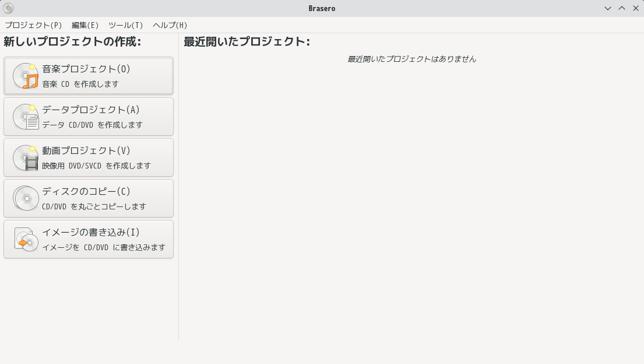The image size is (644, 364).
Task: Open the プロジェクト(P) menu
Action: tap(33, 25)
